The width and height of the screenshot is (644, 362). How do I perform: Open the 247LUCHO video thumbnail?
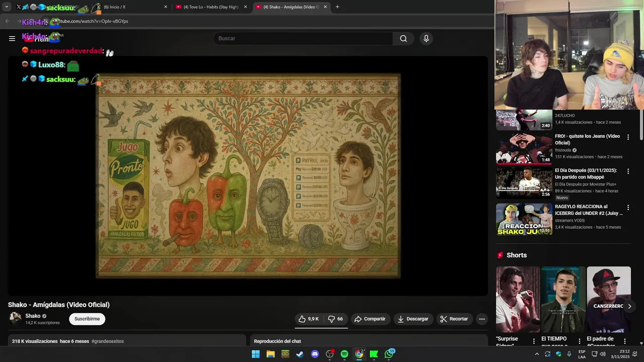pos(524,120)
